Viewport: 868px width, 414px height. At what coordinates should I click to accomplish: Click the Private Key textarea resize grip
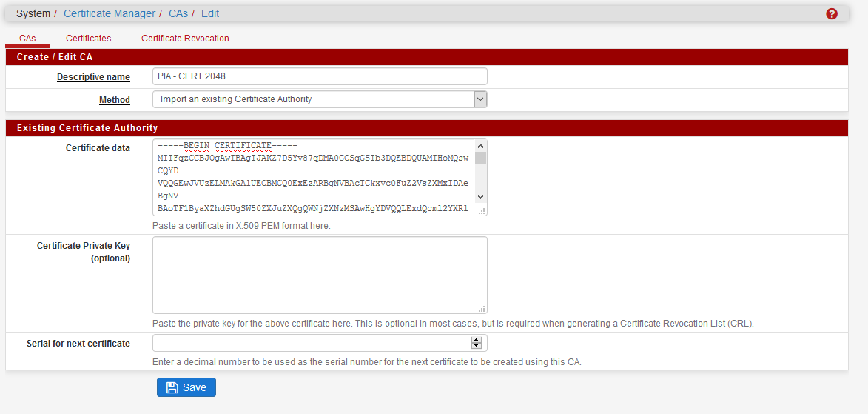[x=482, y=310]
